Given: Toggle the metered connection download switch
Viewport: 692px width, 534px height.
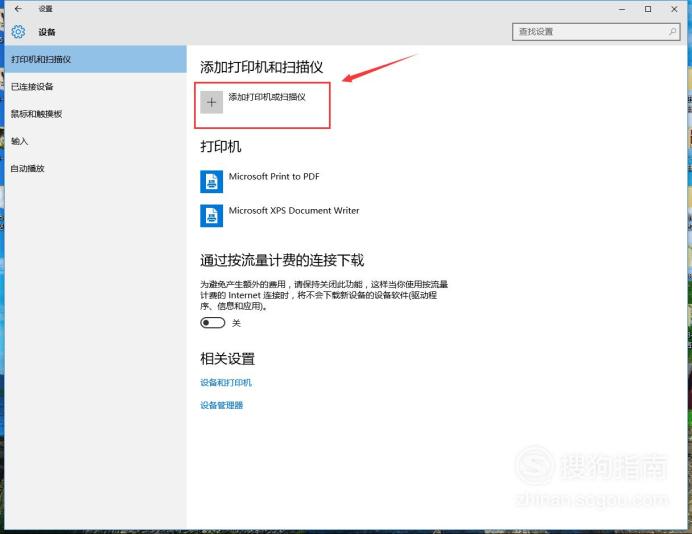Looking at the screenshot, I should [213, 323].
